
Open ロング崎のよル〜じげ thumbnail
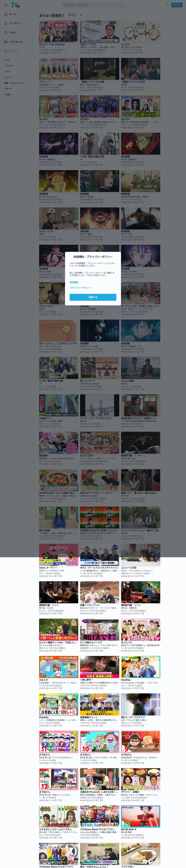100,629
